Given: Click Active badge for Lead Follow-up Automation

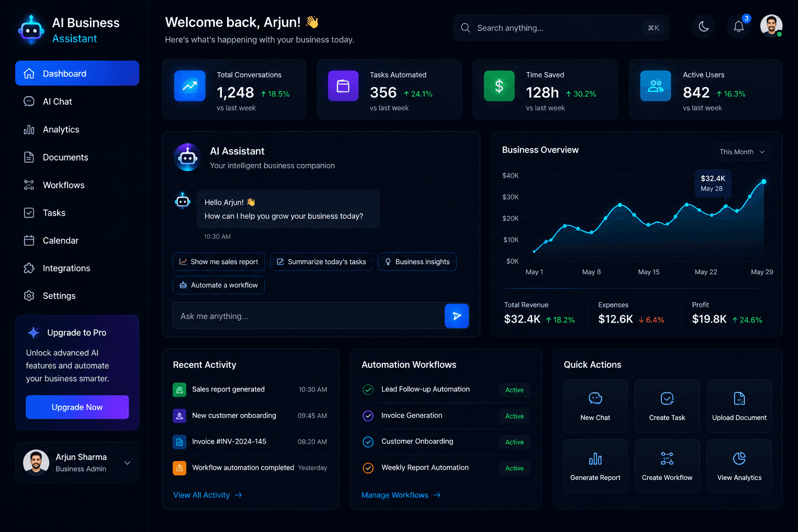Looking at the screenshot, I should (514, 390).
